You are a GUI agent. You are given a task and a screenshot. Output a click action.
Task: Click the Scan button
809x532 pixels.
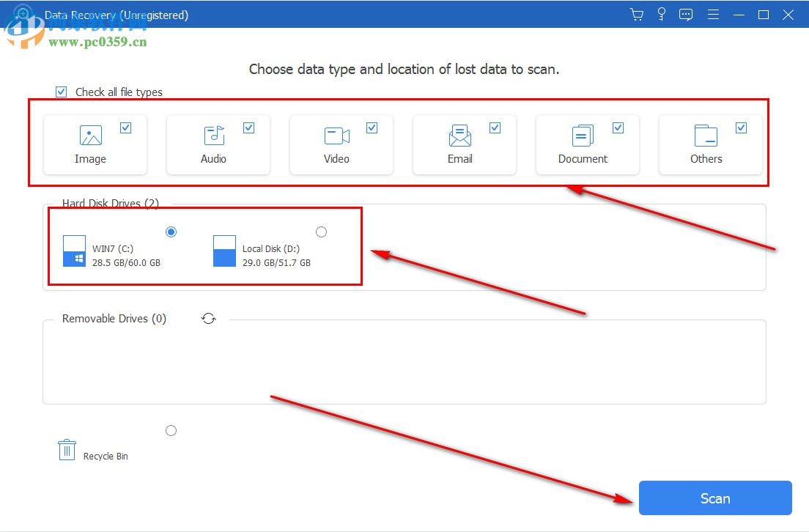pyautogui.click(x=714, y=498)
